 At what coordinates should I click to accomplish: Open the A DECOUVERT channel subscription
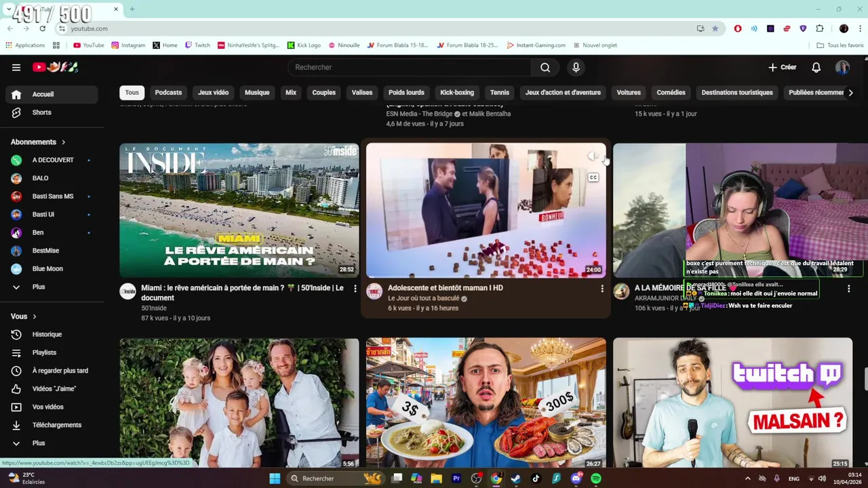click(52, 160)
